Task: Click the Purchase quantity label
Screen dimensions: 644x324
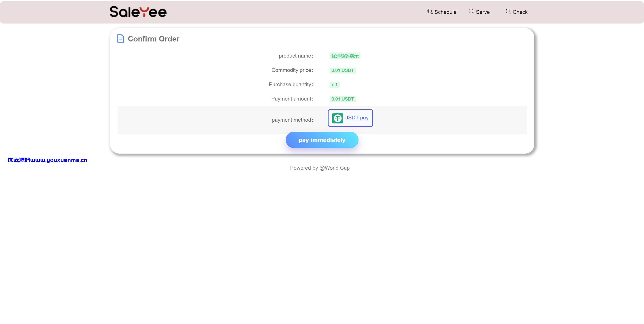Action: tap(291, 84)
